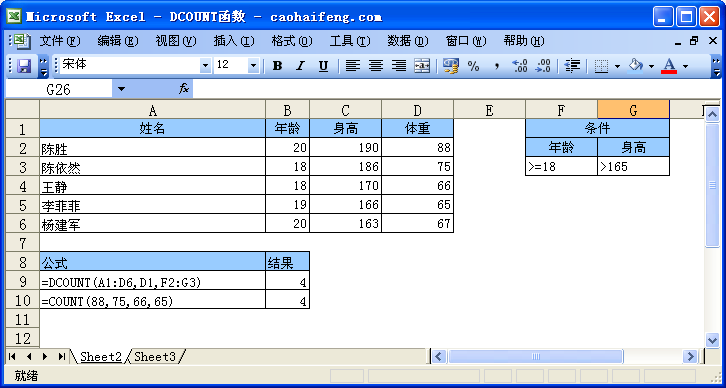The width and height of the screenshot is (726, 388).
Task: Click the Name Box showing G26
Action: coord(58,89)
